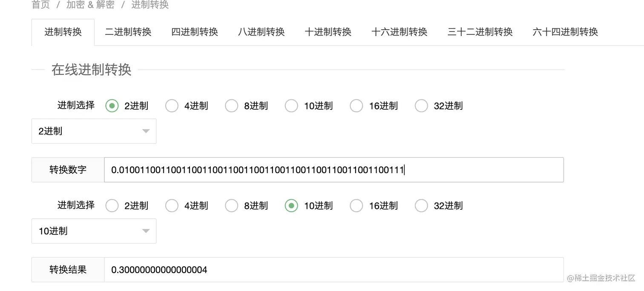Choose target 2进制 radio button
The height and width of the screenshot is (291, 644).
pyautogui.click(x=112, y=205)
